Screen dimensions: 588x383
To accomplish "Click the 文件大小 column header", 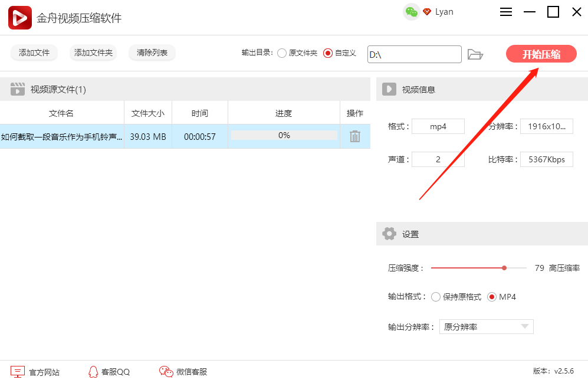I will click(148, 113).
